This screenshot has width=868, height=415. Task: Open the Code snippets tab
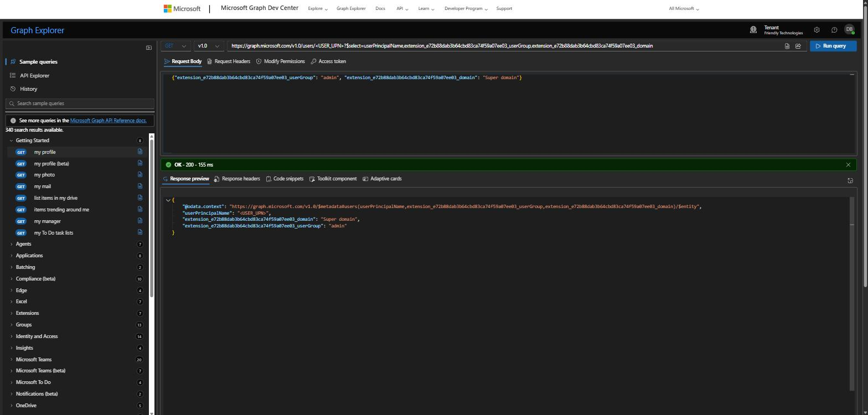point(285,179)
